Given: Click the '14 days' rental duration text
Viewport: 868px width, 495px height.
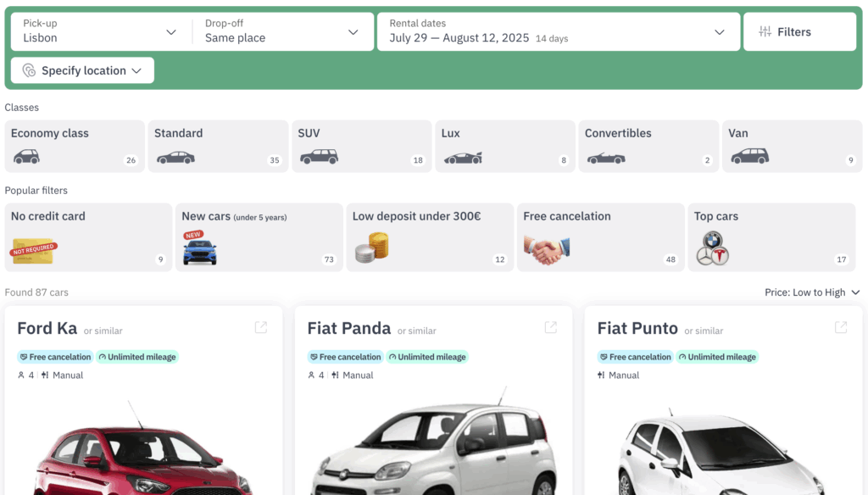Looking at the screenshot, I should click(552, 39).
